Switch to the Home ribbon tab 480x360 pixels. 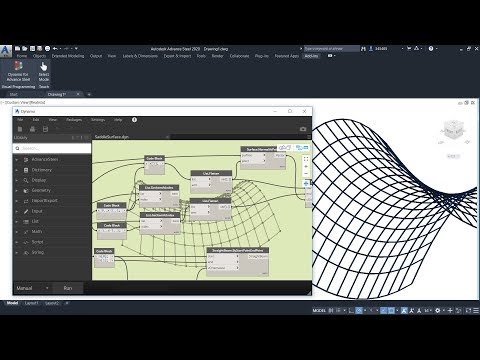pyautogui.click(x=22, y=56)
